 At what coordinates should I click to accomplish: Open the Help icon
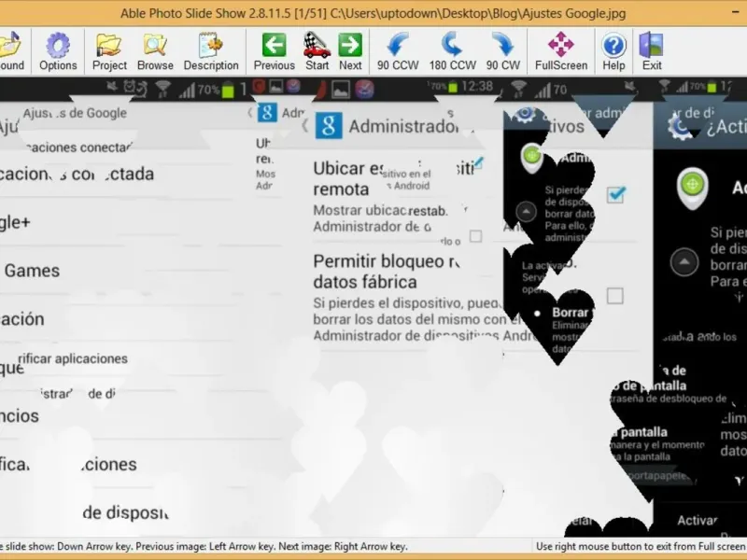(613, 51)
